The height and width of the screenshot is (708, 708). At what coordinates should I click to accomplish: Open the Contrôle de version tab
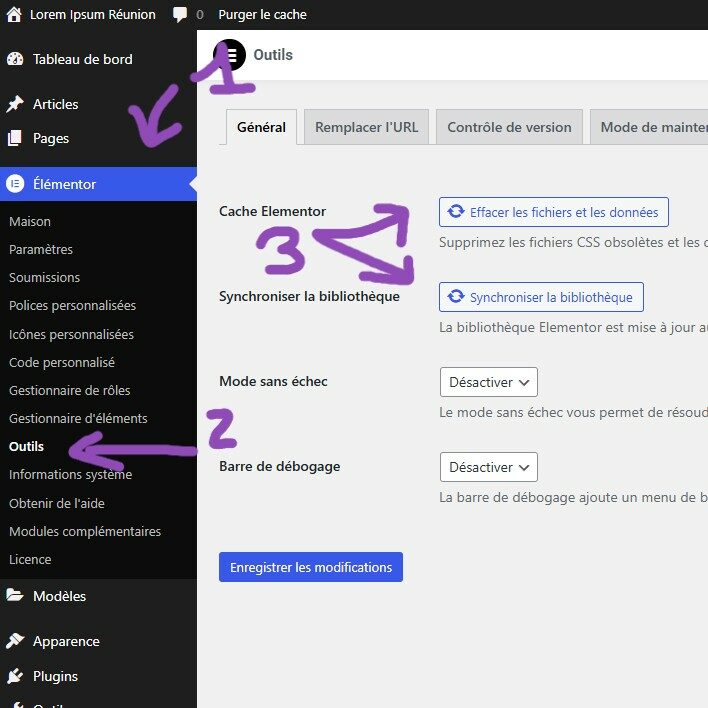509,127
